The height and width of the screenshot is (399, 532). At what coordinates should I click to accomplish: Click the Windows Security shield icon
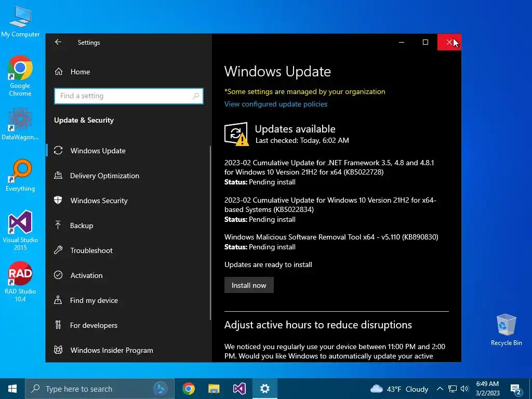pos(58,200)
